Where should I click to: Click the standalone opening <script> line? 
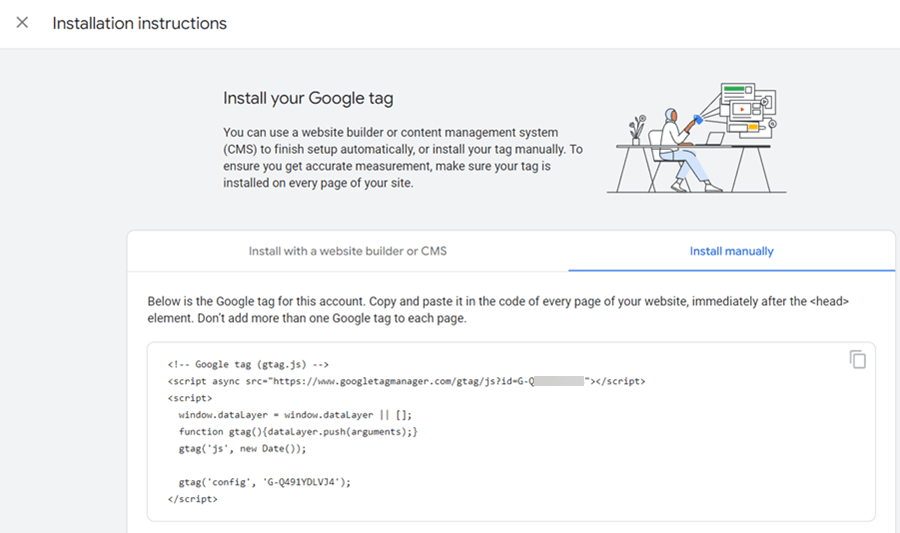pos(188,397)
